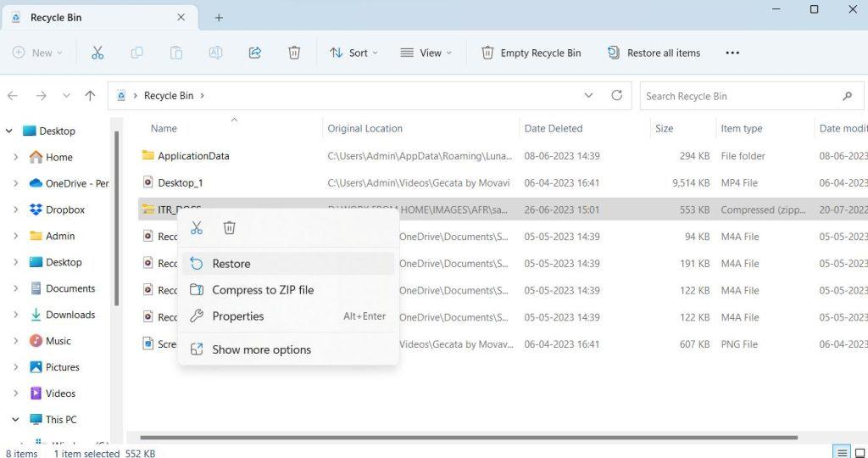Go up one level with up arrow

(x=90, y=96)
